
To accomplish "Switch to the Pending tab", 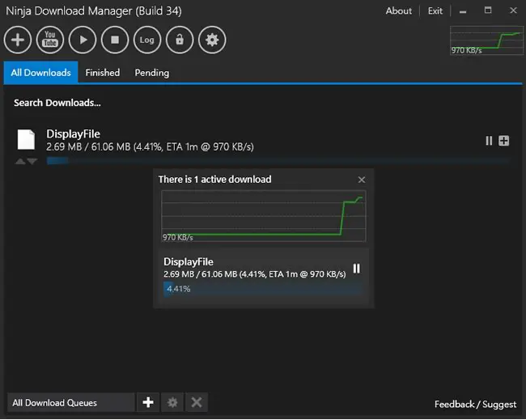I will tap(152, 73).
